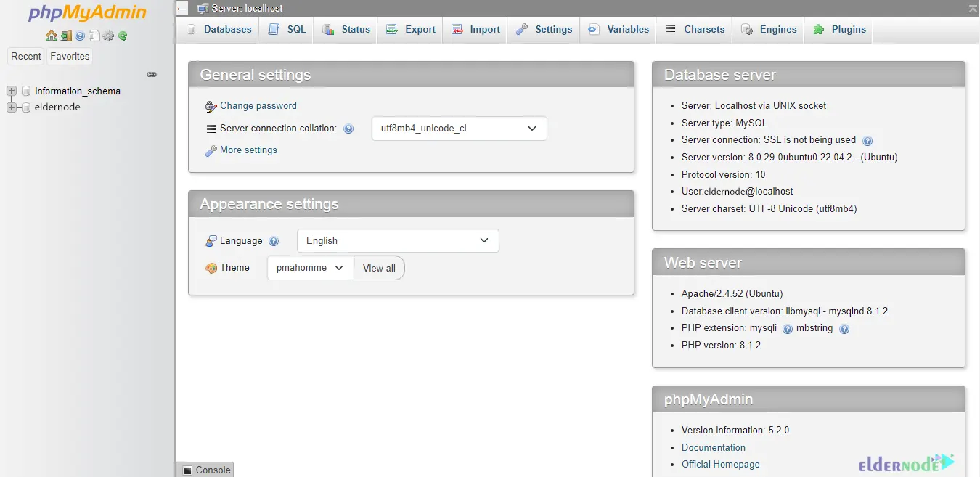The image size is (980, 477).
Task: Open the pmahomme theme dropdown
Action: 310,268
